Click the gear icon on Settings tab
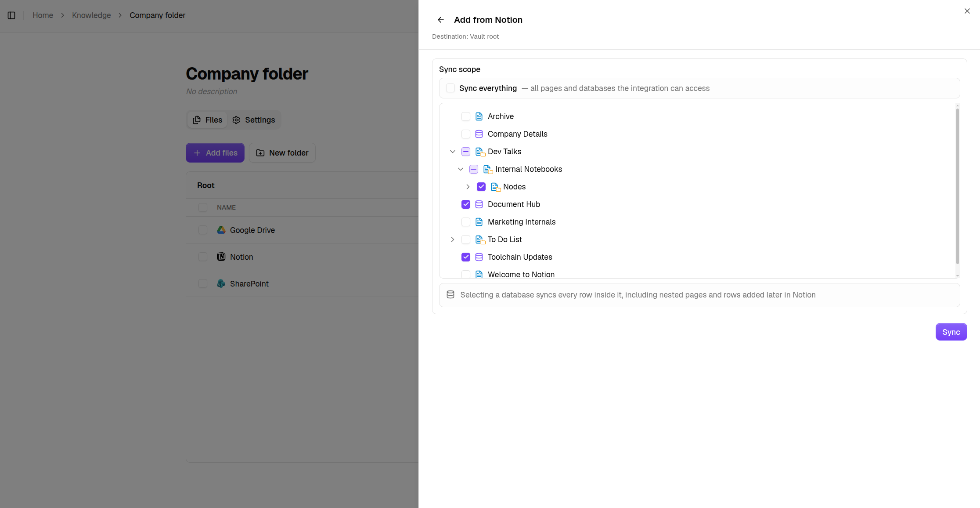 pos(236,120)
